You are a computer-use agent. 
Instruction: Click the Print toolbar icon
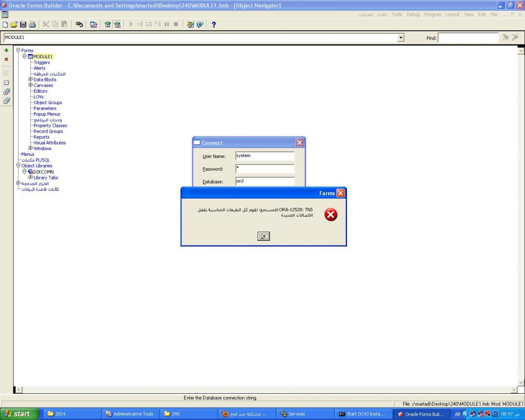[x=32, y=24]
